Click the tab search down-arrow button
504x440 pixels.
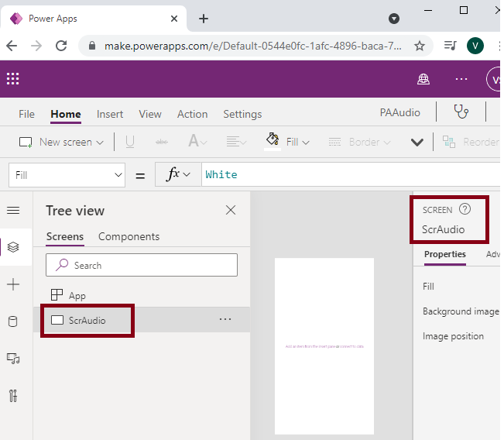click(394, 19)
